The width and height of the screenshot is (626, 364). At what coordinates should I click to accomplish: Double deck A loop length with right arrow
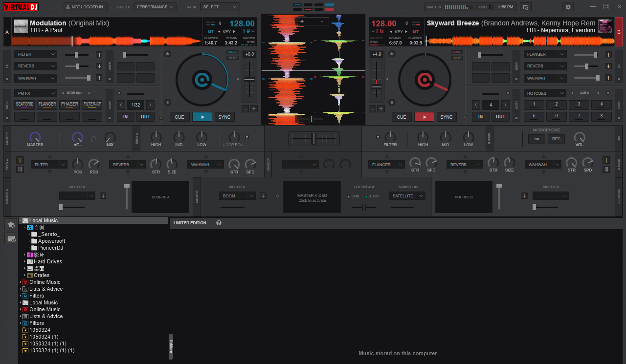[150, 105]
